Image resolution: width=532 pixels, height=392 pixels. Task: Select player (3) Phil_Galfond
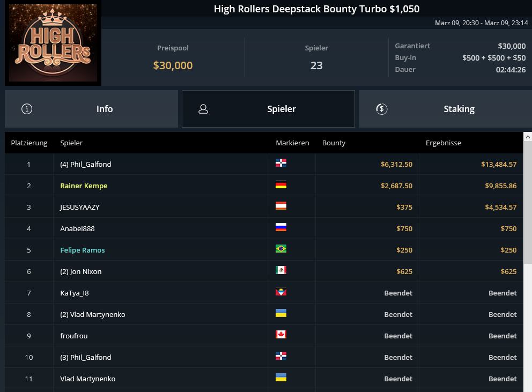pos(86,357)
